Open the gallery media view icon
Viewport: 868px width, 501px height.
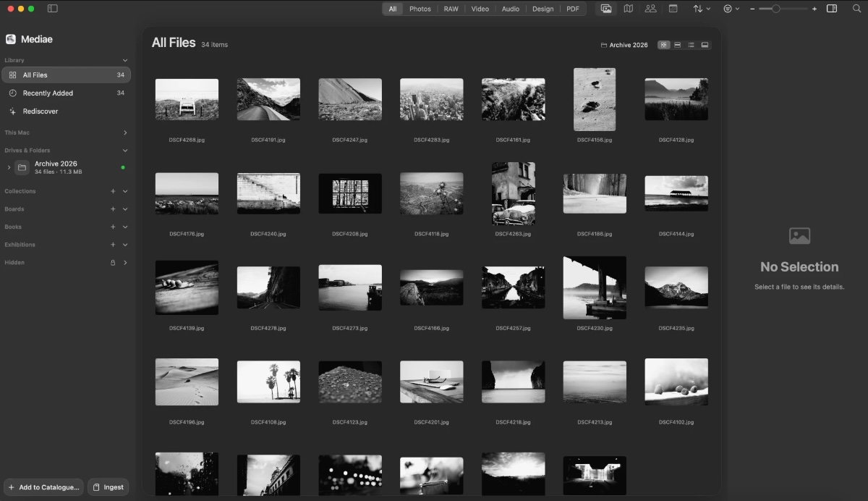coord(606,9)
